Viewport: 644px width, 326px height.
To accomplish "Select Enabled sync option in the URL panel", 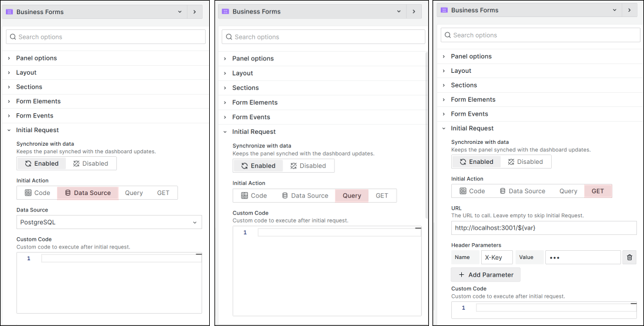I will click(476, 162).
